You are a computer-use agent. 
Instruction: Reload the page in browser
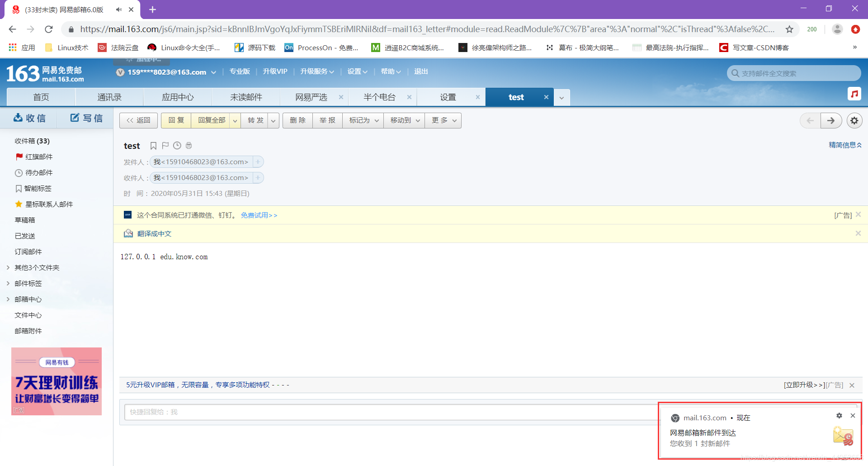click(49, 29)
